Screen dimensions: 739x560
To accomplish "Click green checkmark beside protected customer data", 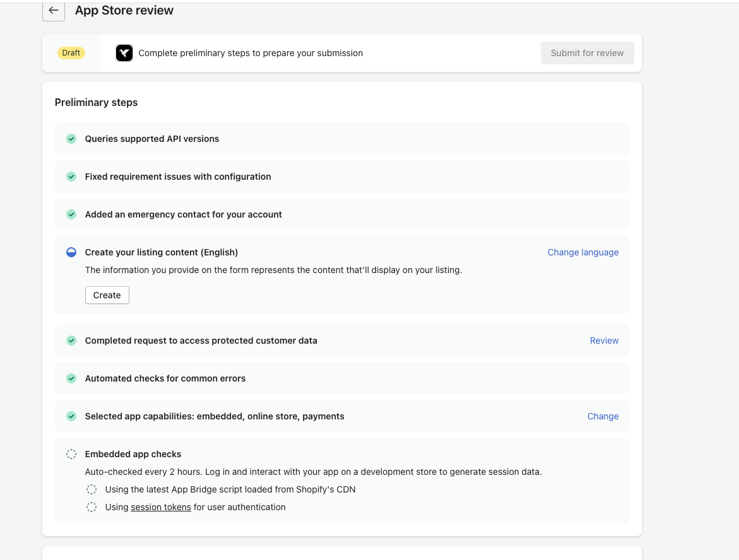I will [x=71, y=341].
